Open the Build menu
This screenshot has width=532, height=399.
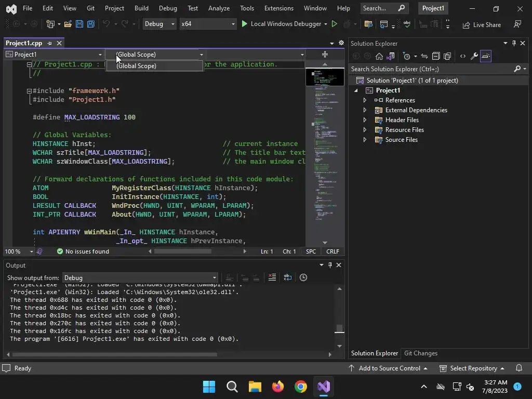click(141, 8)
